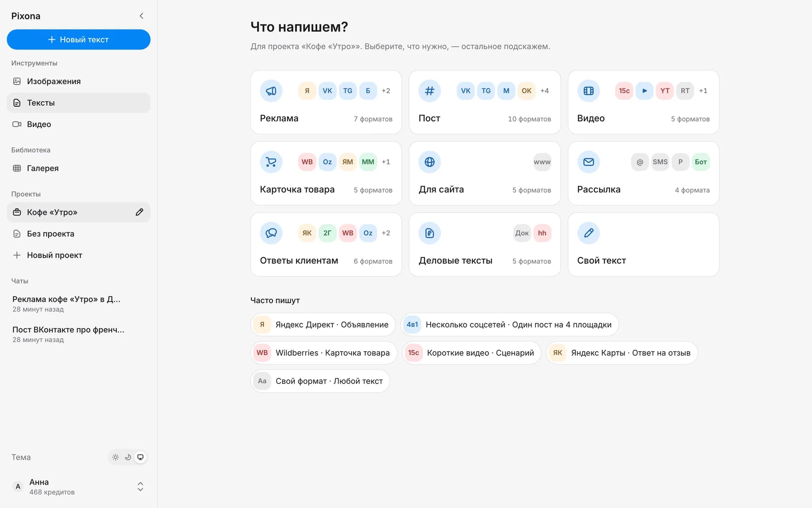Click the Пост hashtag icon
Image resolution: width=812 pixels, height=508 pixels.
click(x=430, y=91)
